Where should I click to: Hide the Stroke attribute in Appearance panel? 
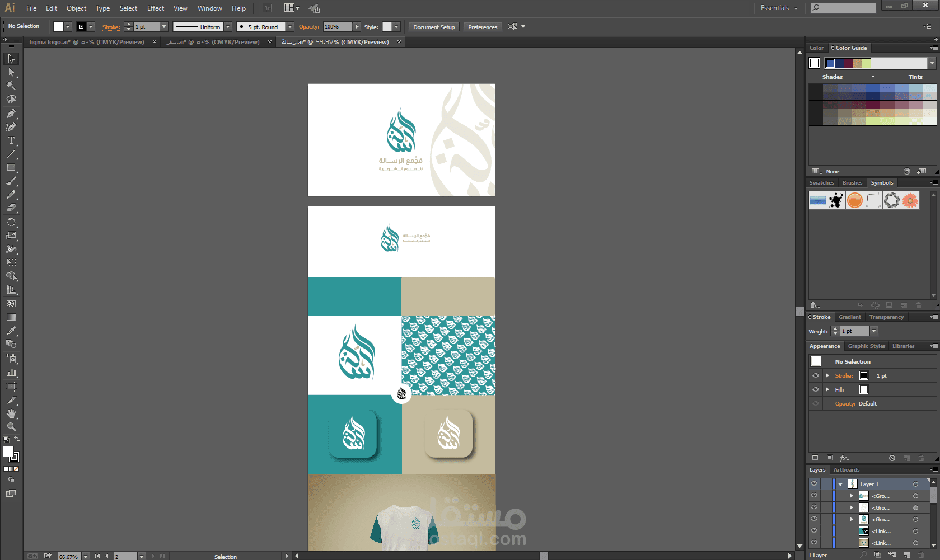point(816,376)
